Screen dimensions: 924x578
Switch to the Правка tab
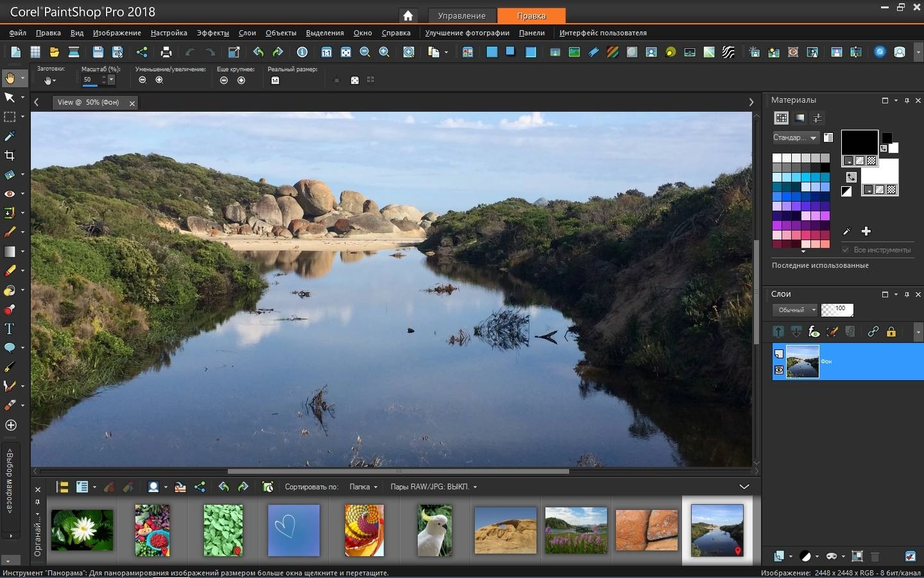[x=531, y=16]
